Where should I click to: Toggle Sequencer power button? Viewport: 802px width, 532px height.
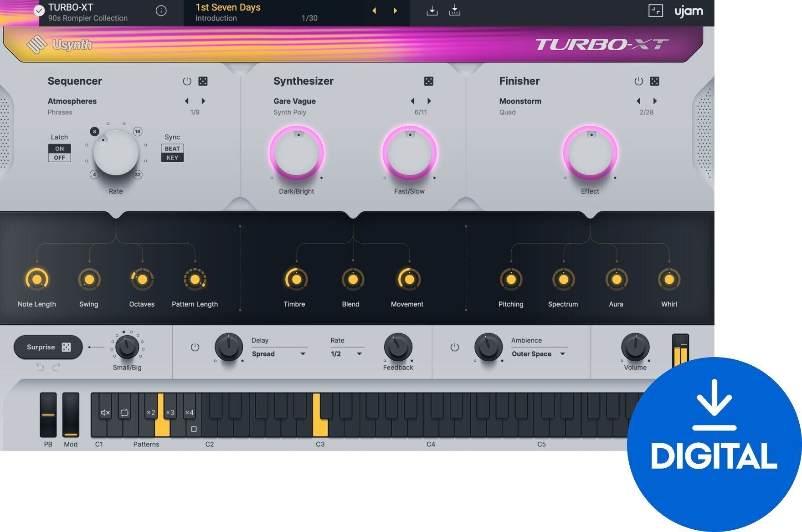pos(187,81)
